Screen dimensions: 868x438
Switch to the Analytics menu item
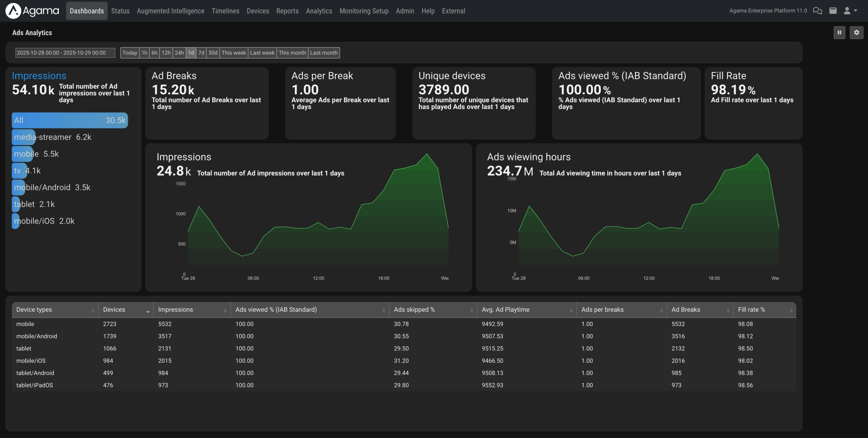pyautogui.click(x=318, y=11)
